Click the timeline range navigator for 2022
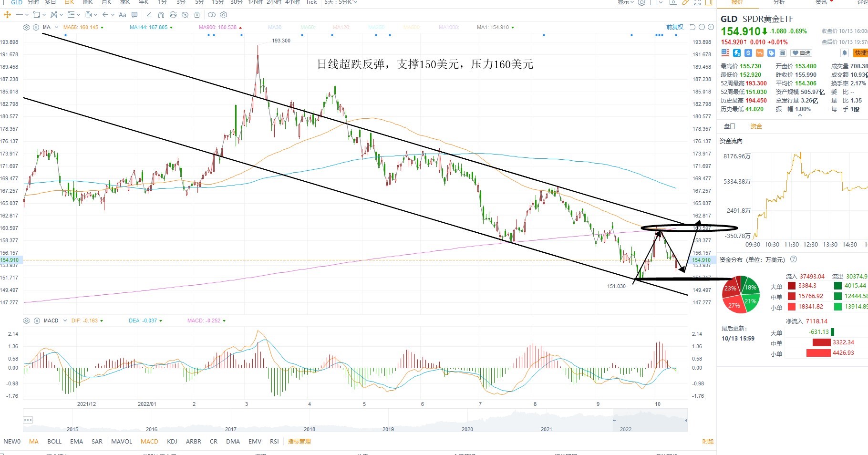The image size is (868, 455). [x=650, y=420]
